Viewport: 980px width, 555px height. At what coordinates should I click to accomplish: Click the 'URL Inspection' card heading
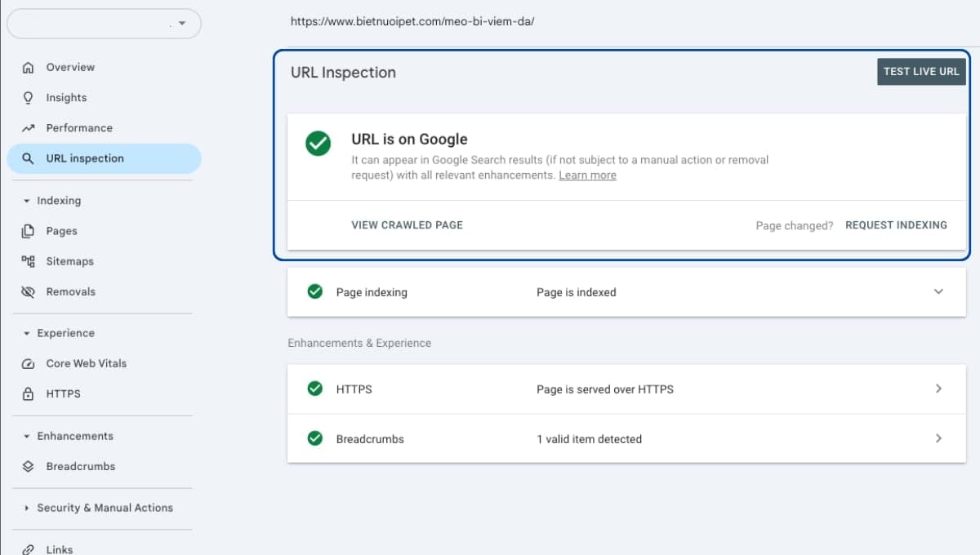[x=343, y=73]
